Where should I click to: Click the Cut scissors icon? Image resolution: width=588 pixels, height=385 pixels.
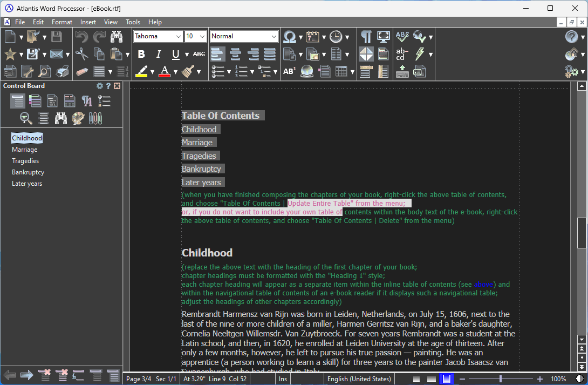[x=81, y=54]
